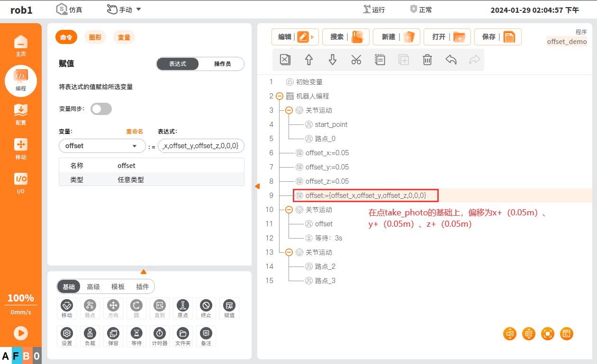Screen dimensions: 597x364
Task: Switch to Operator (操作员) mode
Action: (222, 64)
